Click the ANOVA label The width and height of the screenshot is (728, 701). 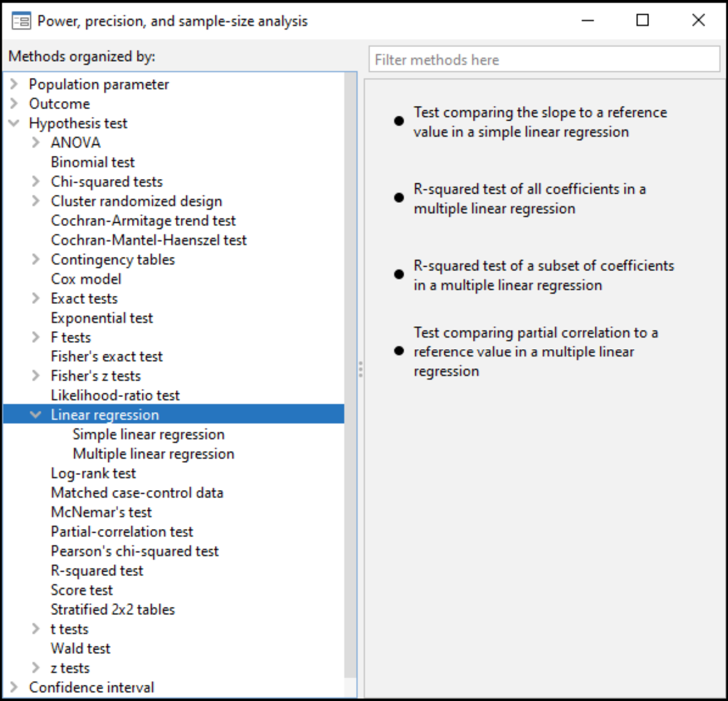coord(76,142)
